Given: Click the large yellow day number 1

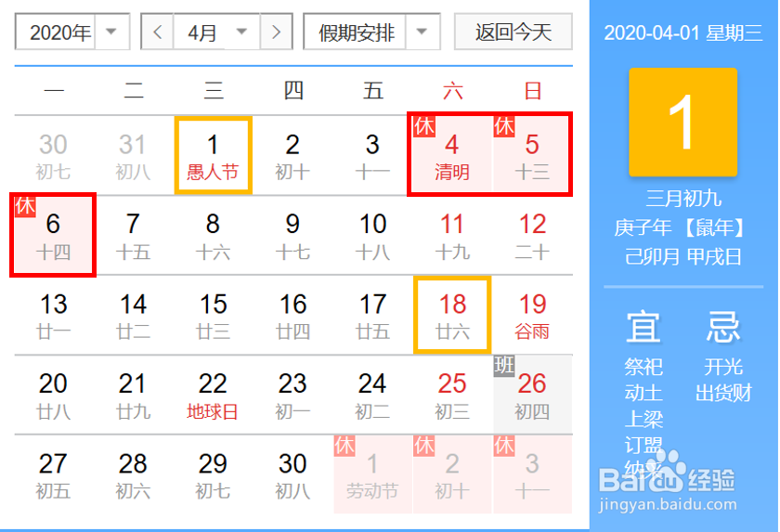Looking at the screenshot, I should click(683, 123).
